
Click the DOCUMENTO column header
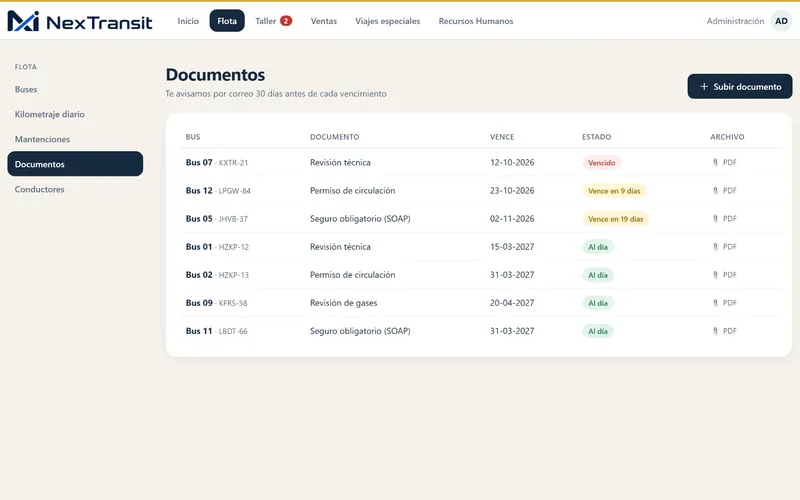click(335, 137)
